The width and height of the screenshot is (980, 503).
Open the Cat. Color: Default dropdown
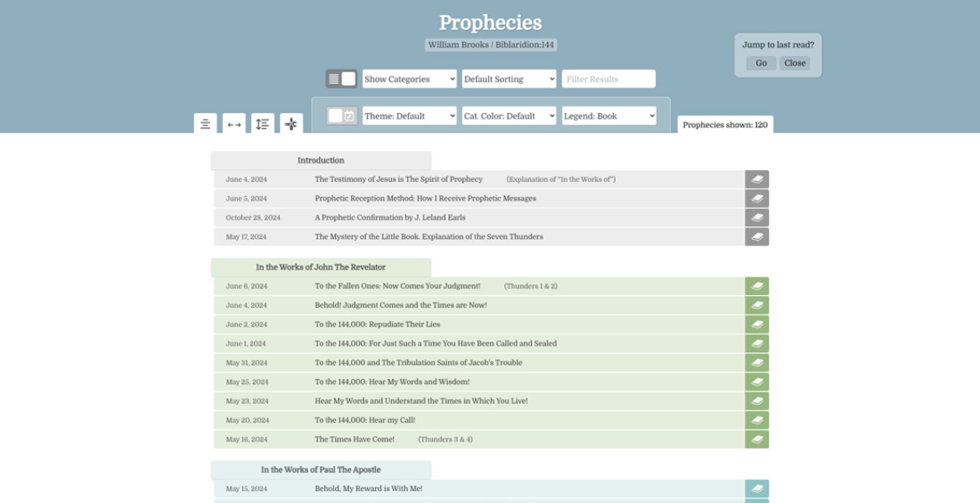pyautogui.click(x=509, y=116)
